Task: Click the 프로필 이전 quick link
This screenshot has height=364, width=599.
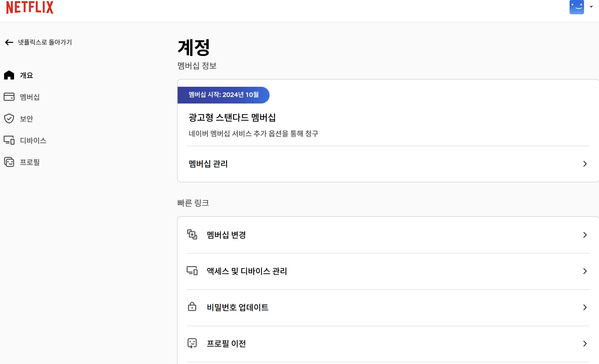Action: pos(226,343)
